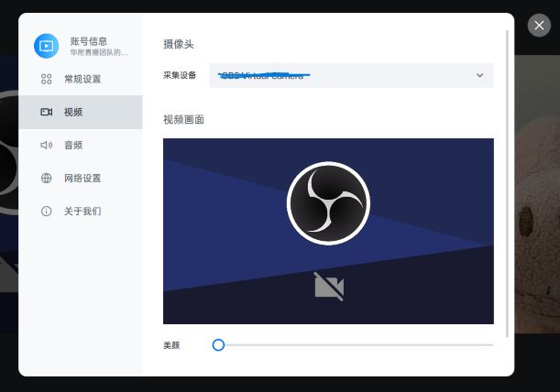Viewport: 560px width, 392px height.
Task: Click the OBS logo in video preview
Action: coord(328,203)
